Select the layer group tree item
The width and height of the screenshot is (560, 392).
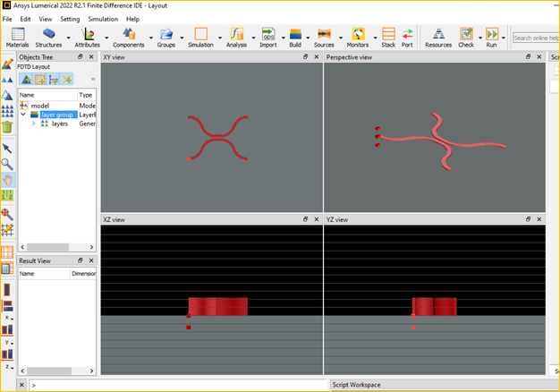(x=57, y=115)
